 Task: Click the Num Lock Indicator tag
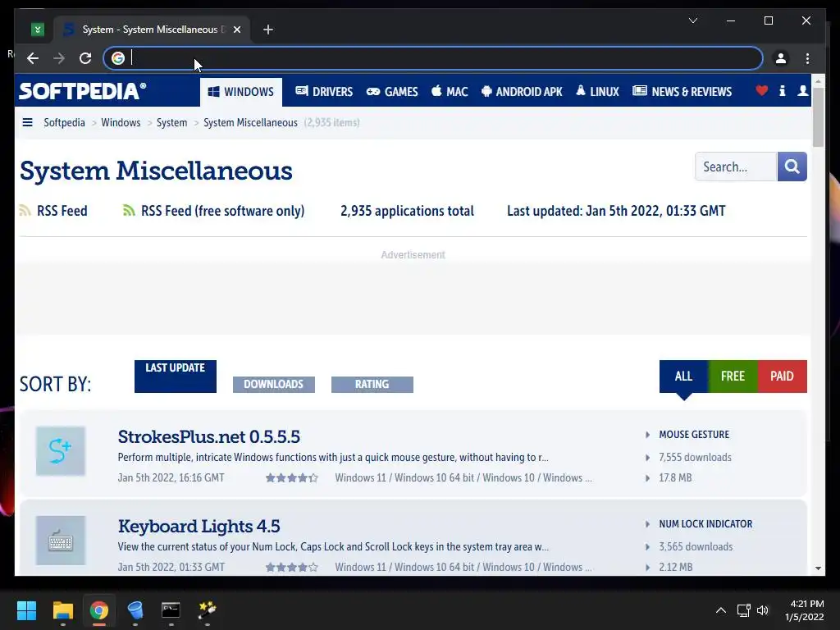pos(705,524)
